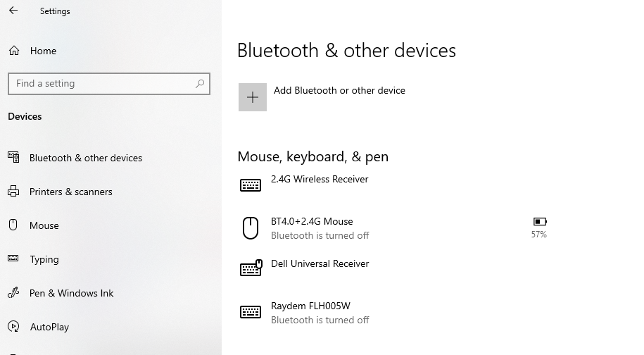Select the Raydem FLH005W device entry
This screenshot has width=644, height=355.
tap(310, 306)
